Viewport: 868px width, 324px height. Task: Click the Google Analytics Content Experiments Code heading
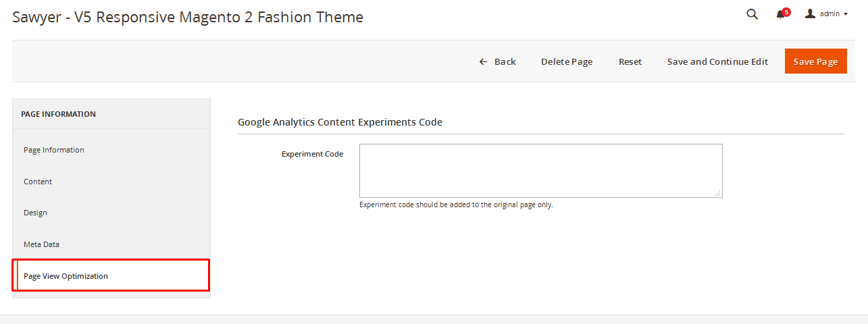(340, 122)
